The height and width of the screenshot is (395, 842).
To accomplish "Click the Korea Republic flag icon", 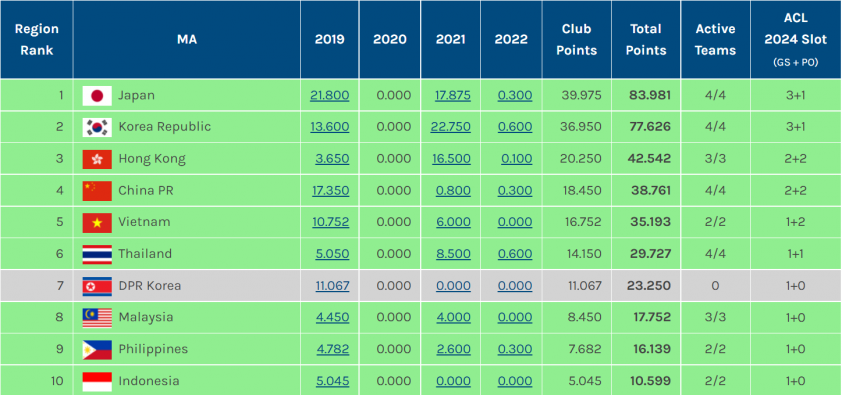I will click(97, 127).
